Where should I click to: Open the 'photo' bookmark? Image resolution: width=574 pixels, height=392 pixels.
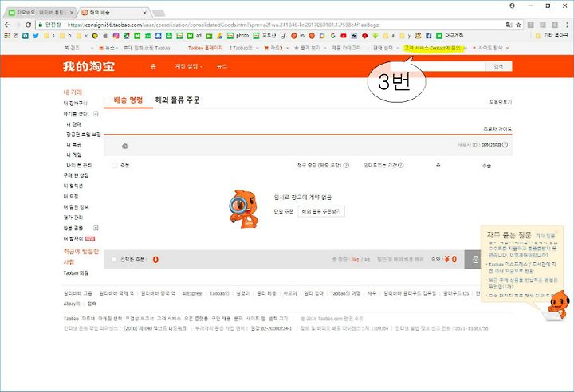(238, 36)
